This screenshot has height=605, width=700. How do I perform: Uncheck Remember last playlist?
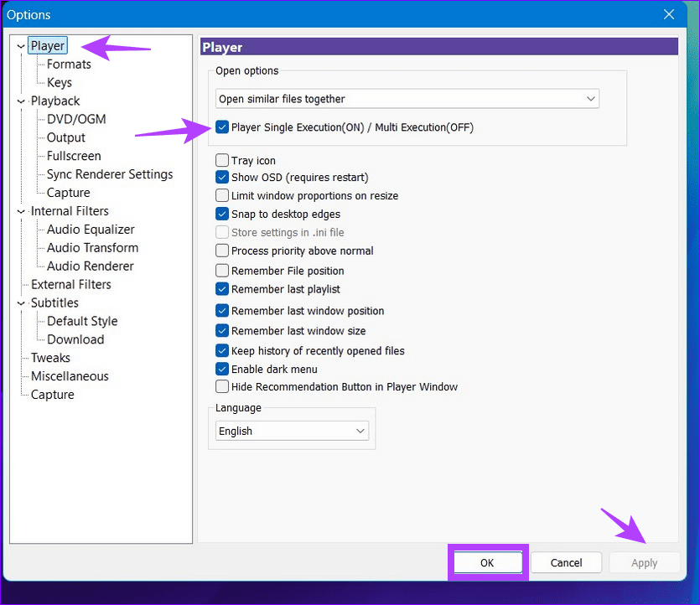tap(222, 289)
